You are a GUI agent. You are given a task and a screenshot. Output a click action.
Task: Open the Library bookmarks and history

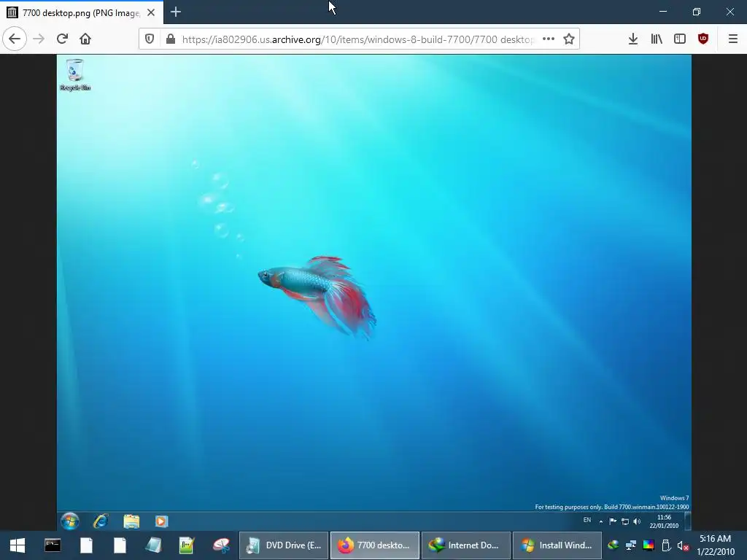657,39
